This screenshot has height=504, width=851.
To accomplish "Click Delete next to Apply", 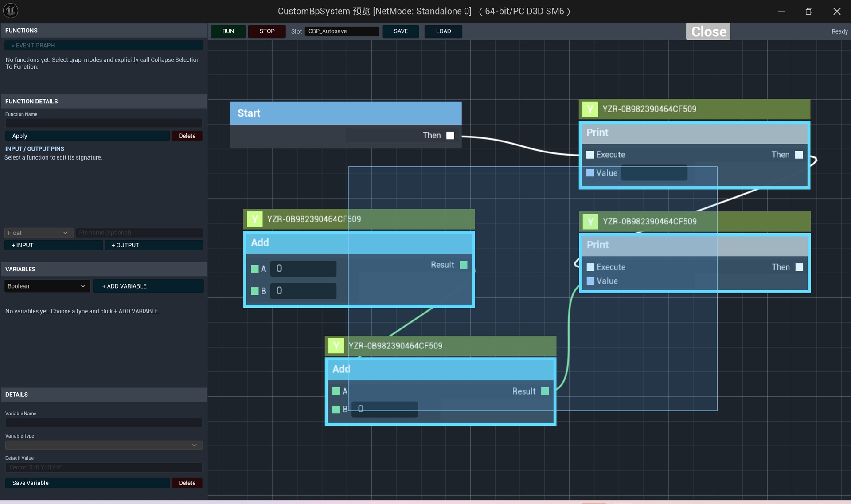I will point(187,136).
